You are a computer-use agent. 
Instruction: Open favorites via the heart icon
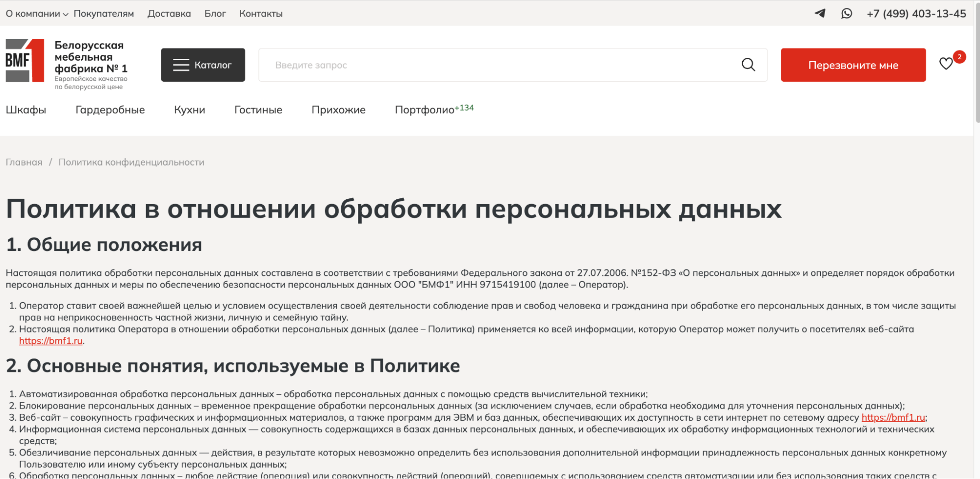(x=946, y=64)
